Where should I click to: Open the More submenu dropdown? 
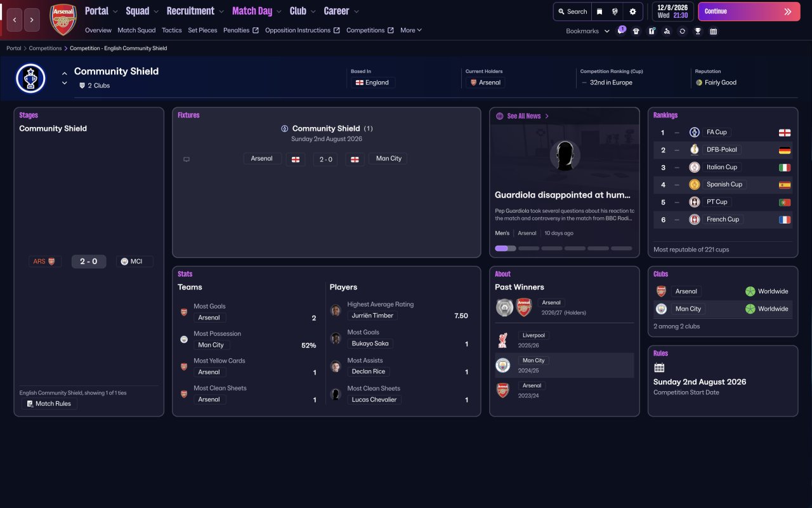tap(411, 30)
